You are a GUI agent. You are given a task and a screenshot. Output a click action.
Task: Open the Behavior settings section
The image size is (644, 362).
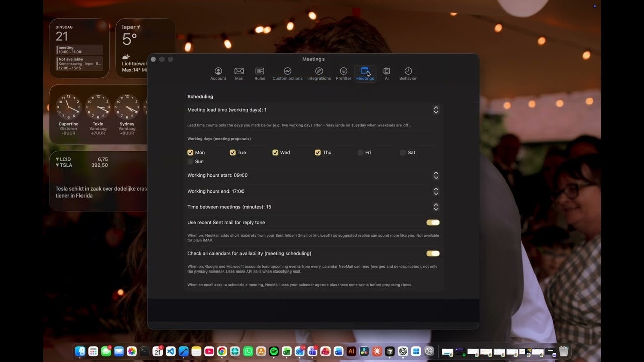pyautogui.click(x=408, y=73)
